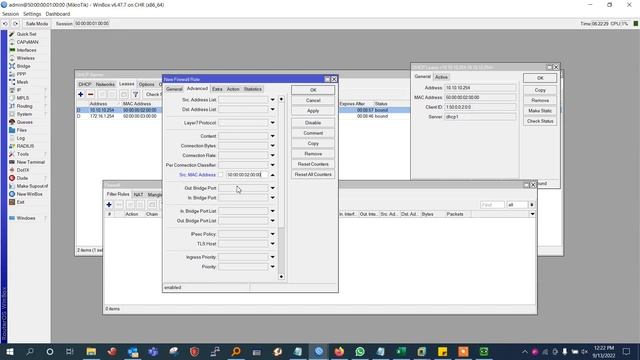This screenshot has height=360, width=640.
Task: Open the Tools sidebar menu
Action: (23, 154)
